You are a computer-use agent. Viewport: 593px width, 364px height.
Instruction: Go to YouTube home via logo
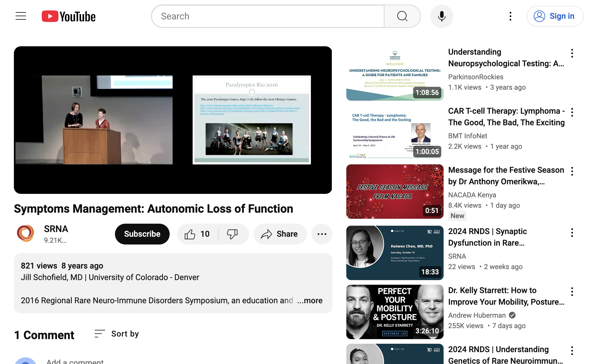tap(69, 16)
